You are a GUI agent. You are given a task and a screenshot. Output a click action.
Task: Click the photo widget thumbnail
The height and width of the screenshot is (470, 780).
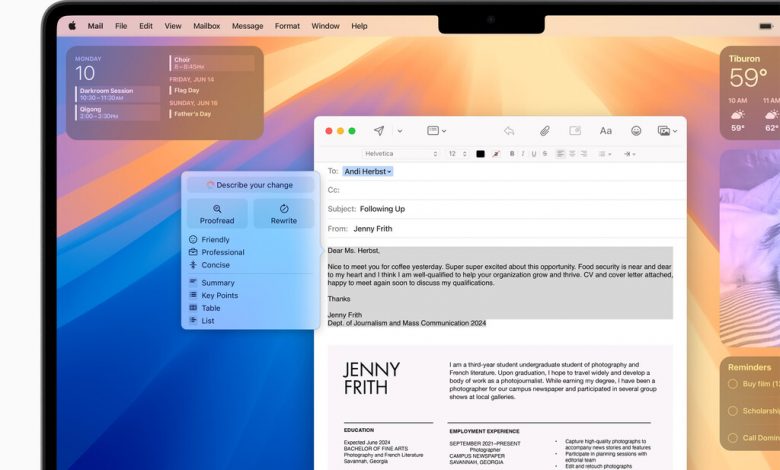[750, 248]
